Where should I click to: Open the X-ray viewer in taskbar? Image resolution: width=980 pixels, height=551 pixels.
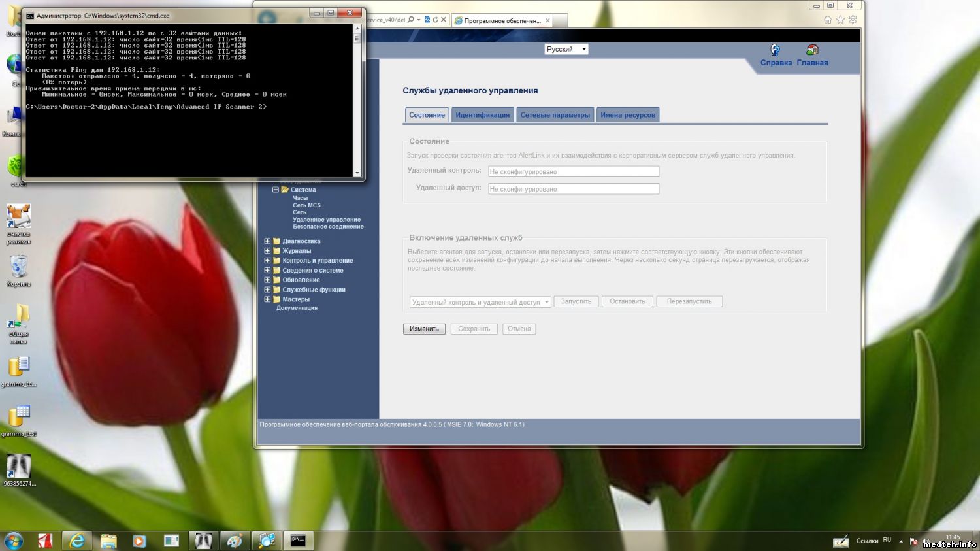point(203,540)
